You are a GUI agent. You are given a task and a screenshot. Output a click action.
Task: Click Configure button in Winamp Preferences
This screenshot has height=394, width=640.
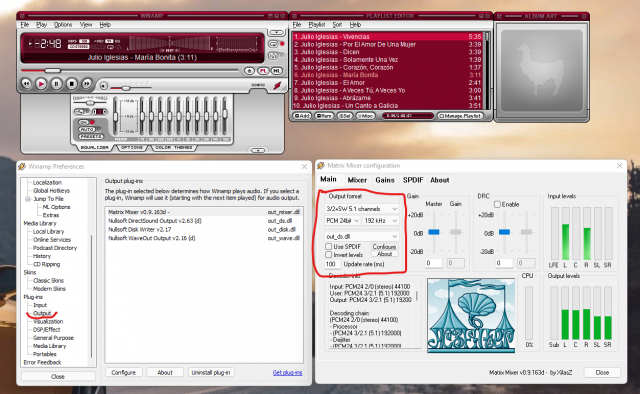click(x=124, y=372)
